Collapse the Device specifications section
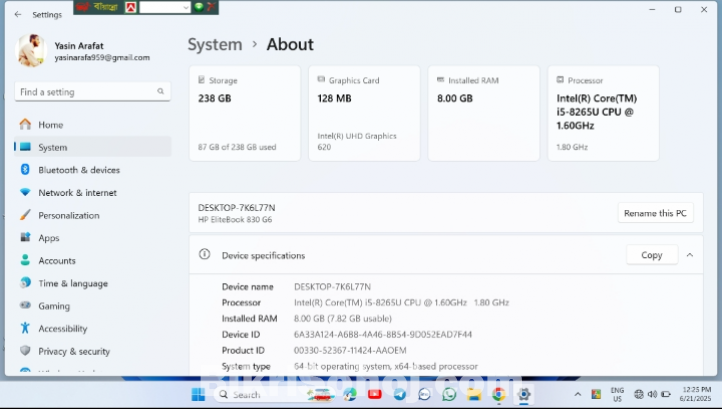The height and width of the screenshot is (409, 722). pos(690,255)
